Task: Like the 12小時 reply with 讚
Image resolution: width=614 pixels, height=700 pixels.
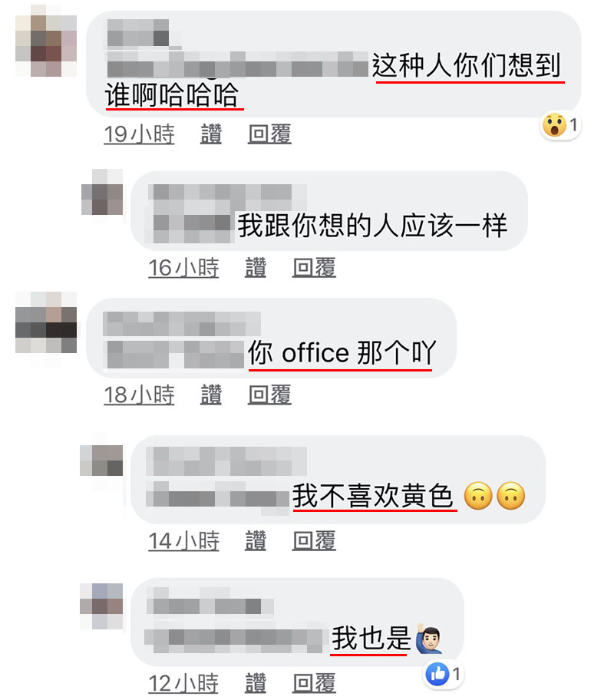Action: pos(256,683)
